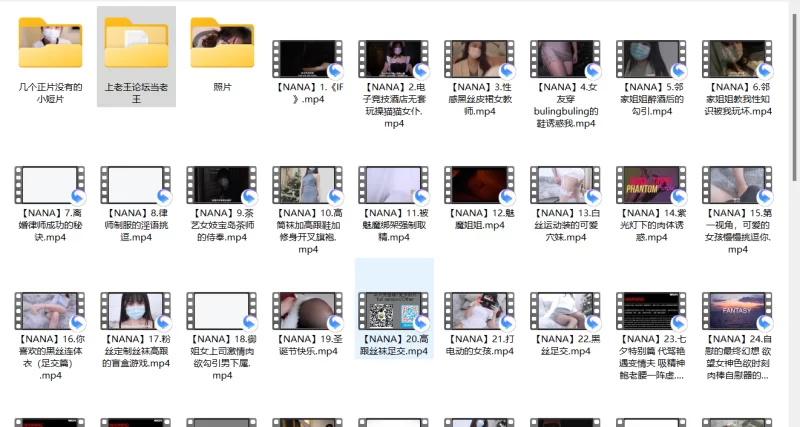The image size is (800, 427).
Task: Select the blank 【NANA】8 video icon
Action: [136, 185]
